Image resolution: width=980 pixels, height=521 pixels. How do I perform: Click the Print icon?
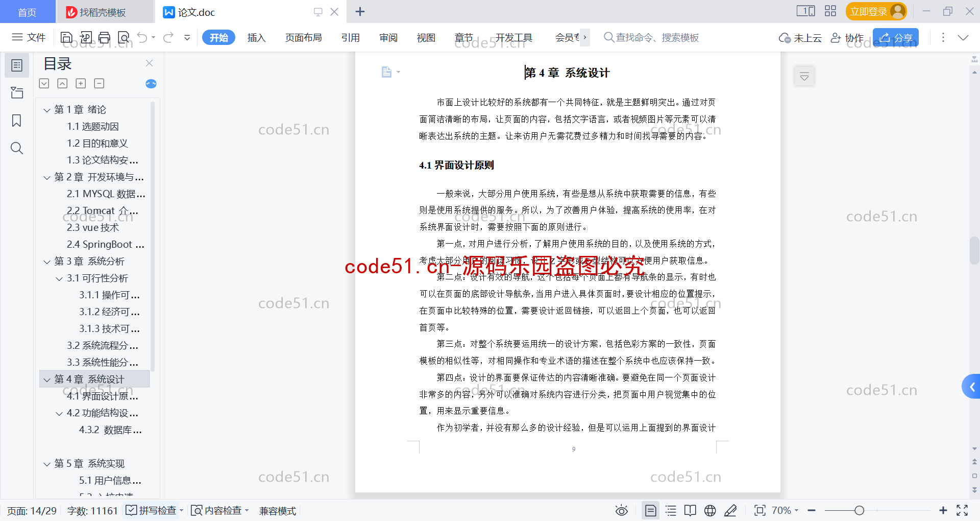coord(105,37)
